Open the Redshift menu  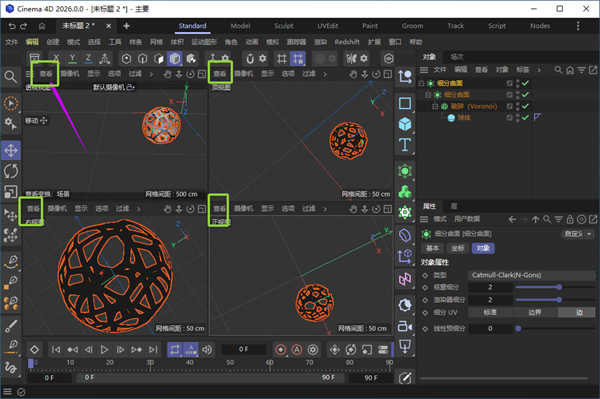click(347, 42)
